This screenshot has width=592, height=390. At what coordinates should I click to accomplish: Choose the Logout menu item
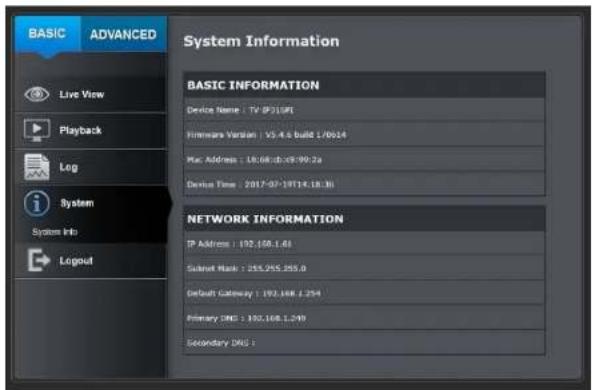pos(91,261)
